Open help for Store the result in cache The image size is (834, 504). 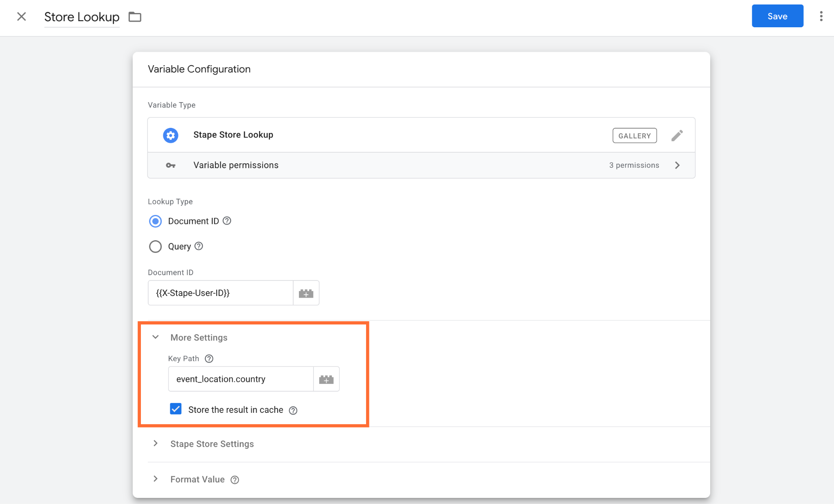(x=293, y=410)
